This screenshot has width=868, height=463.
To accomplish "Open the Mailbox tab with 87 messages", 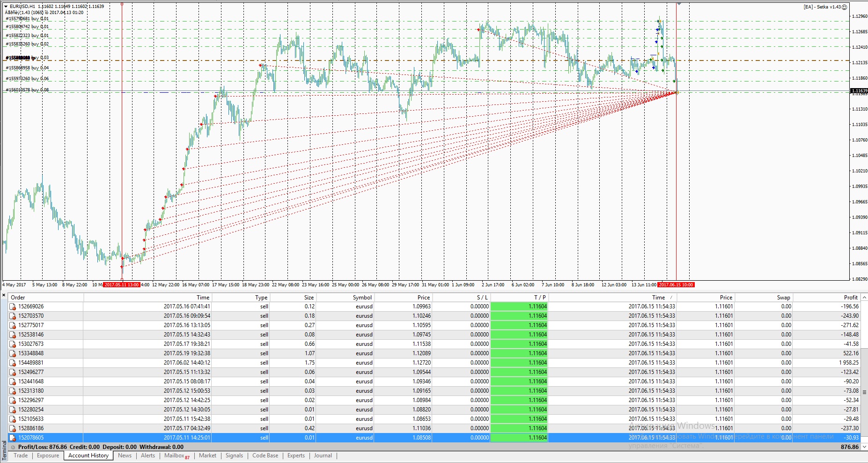I will [x=177, y=456].
